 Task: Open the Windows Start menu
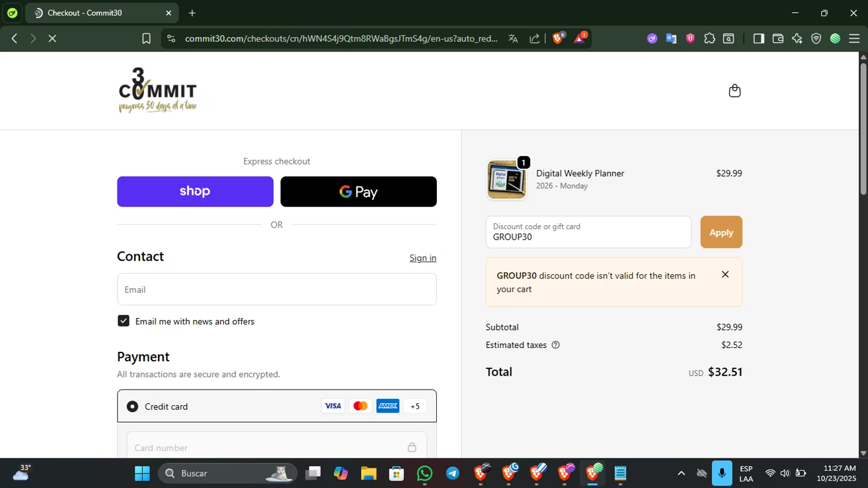click(x=142, y=474)
